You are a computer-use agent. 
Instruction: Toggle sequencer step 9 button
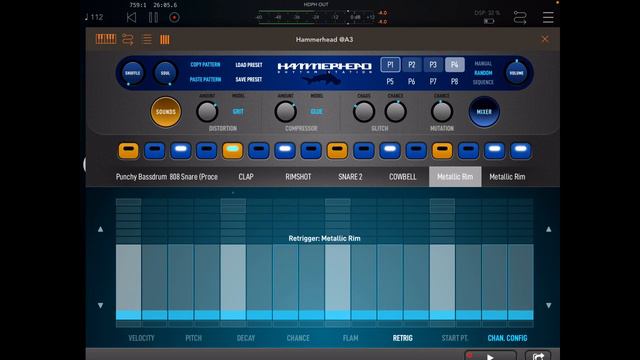pos(337,150)
